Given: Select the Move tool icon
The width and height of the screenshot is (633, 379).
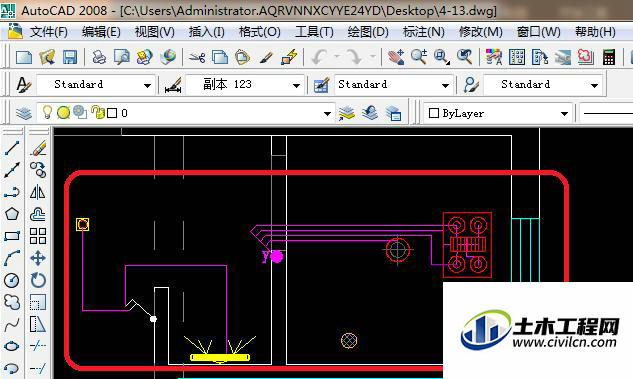Looking at the screenshot, I should 38,258.
